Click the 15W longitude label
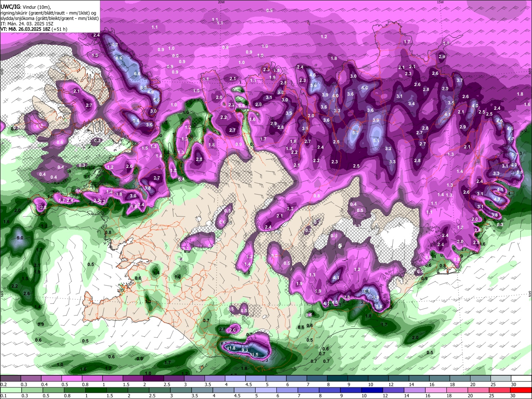 click(440, 2)
